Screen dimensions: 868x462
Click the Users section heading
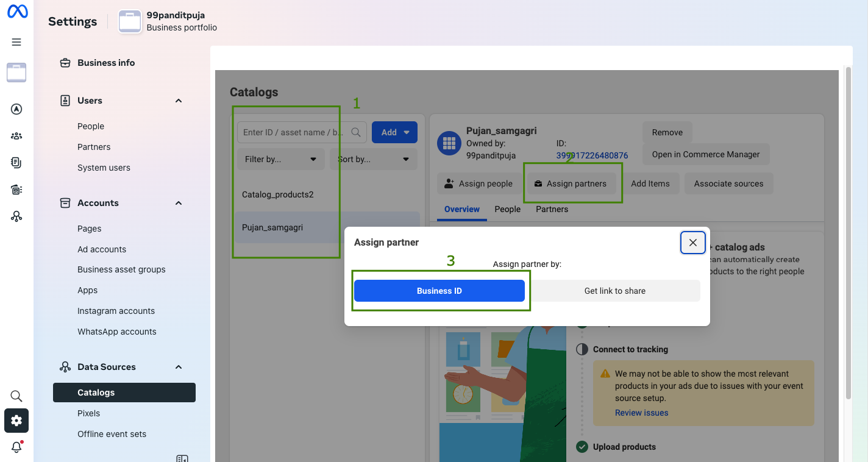coord(90,101)
